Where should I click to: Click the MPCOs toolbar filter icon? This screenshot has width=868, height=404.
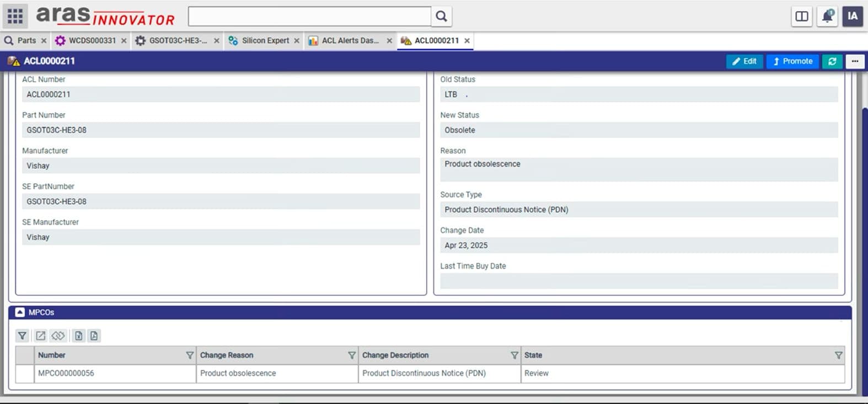coord(22,336)
